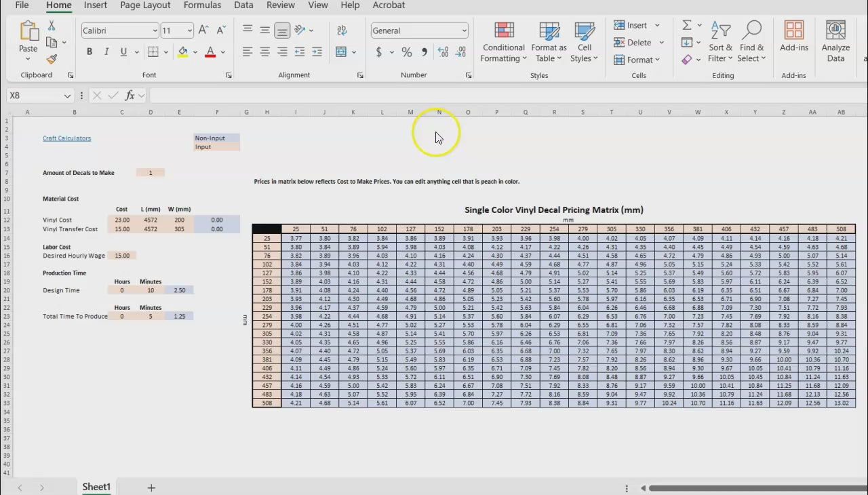Click the Increase Font Size icon
The image size is (868, 495).
click(203, 31)
